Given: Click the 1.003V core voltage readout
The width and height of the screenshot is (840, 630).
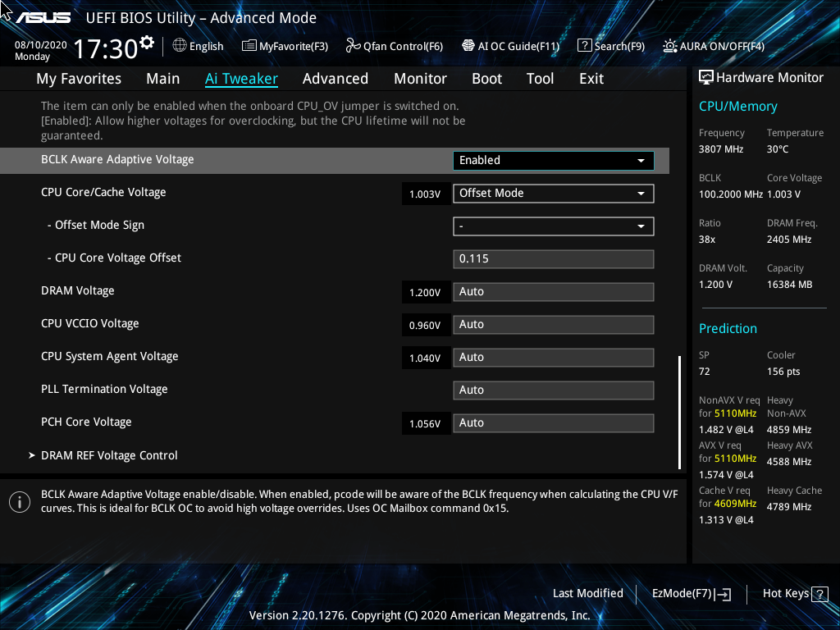Looking at the screenshot, I should click(x=426, y=194).
